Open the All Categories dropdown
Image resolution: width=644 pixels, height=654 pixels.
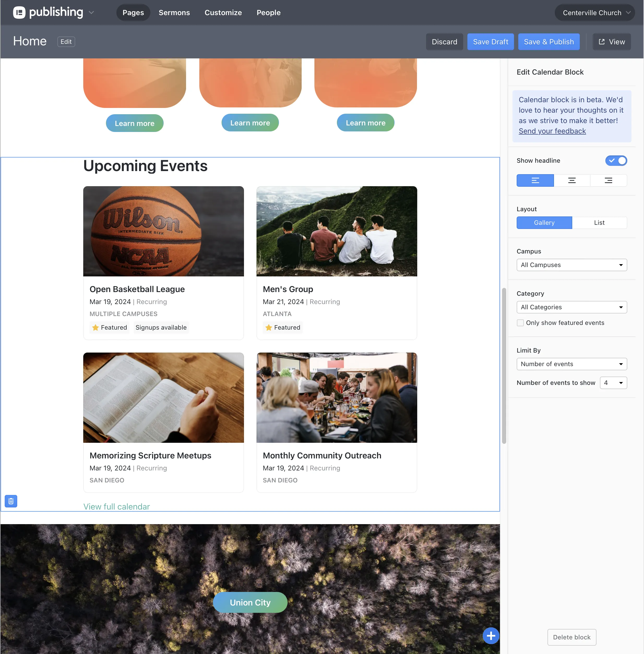571,307
